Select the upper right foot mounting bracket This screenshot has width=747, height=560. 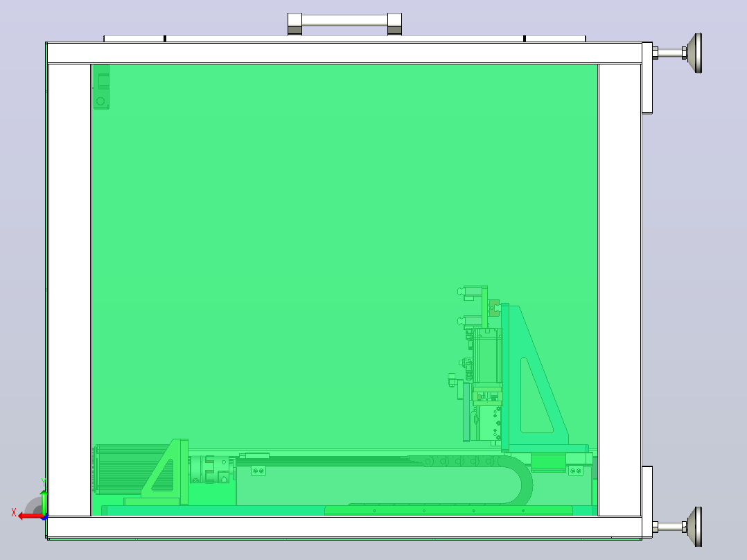[x=647, y=78]
